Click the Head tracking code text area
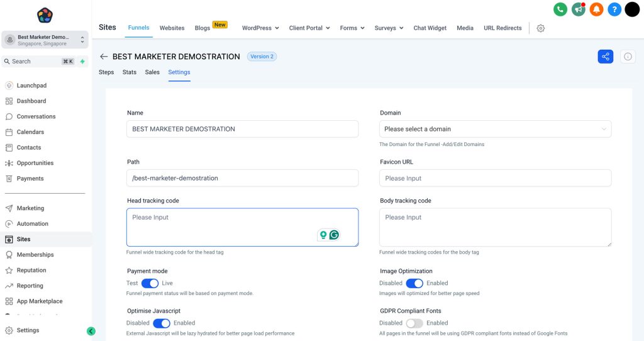The width and height of the screenshot is (644, 341). point(242,228)
